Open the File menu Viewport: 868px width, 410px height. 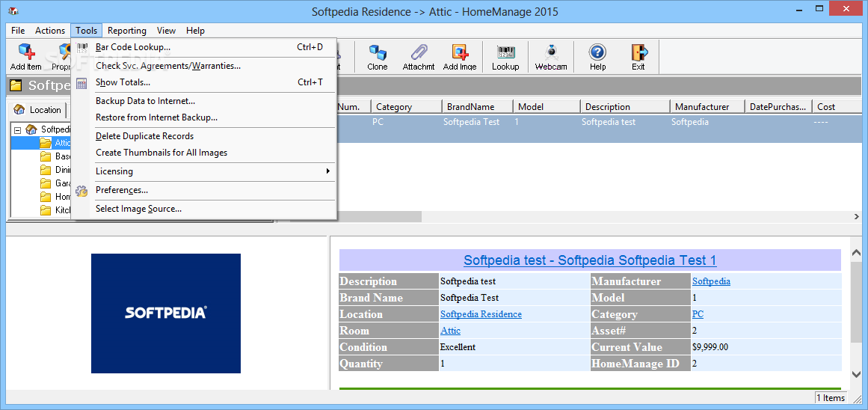pyautogui.click(x=18, y=31)
